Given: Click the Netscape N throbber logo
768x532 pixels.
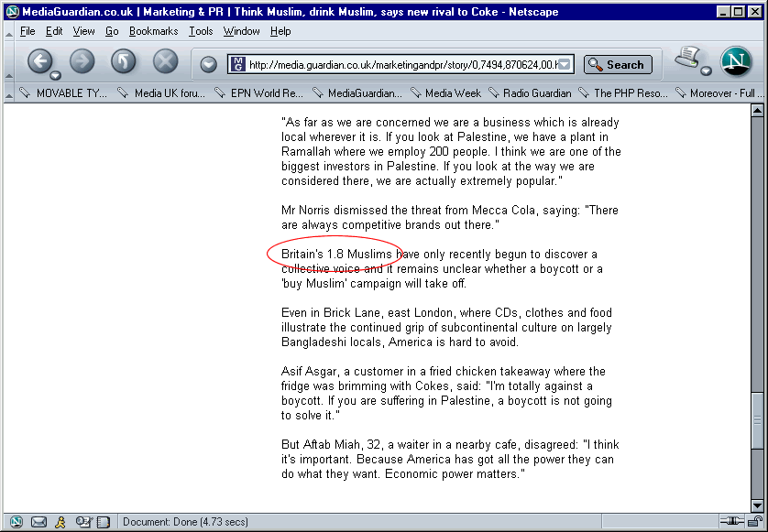Looking at the screenshot, I should click(736, 62).
